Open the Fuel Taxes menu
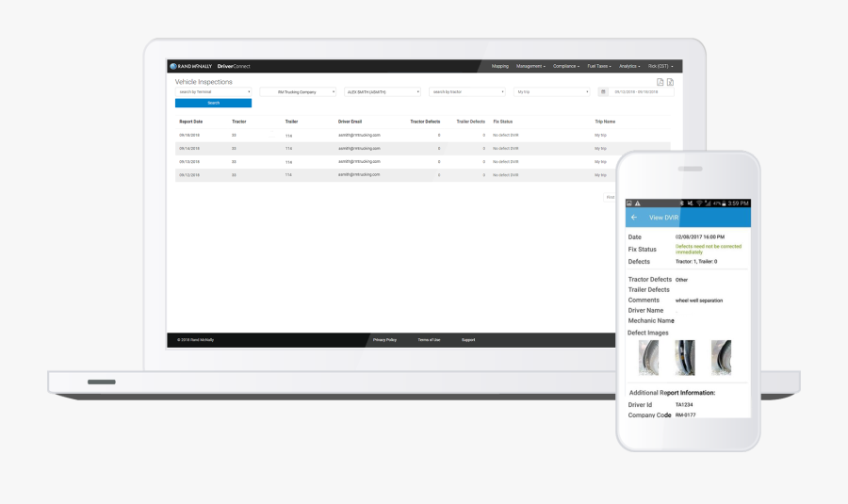The width and height of the screenshot is (848, 504). [x=599, y=66]
